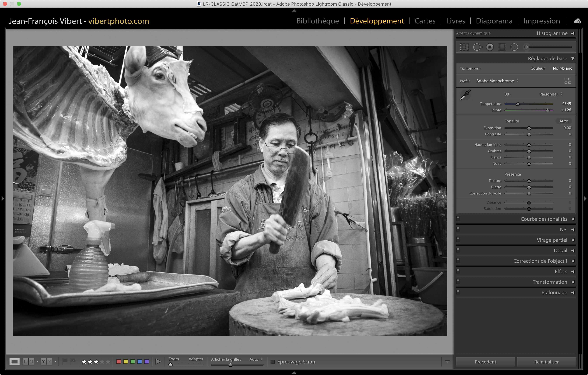This screenshot has height=375, width=588.
Task: Click the cloud sync status icon
Action: click(x=577, y=21)
